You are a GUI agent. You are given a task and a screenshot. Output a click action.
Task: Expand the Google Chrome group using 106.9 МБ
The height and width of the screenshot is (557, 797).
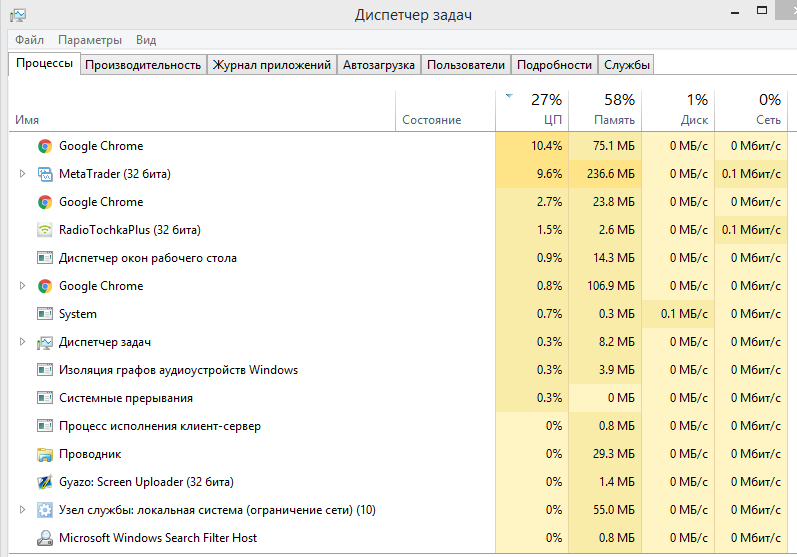22,286
